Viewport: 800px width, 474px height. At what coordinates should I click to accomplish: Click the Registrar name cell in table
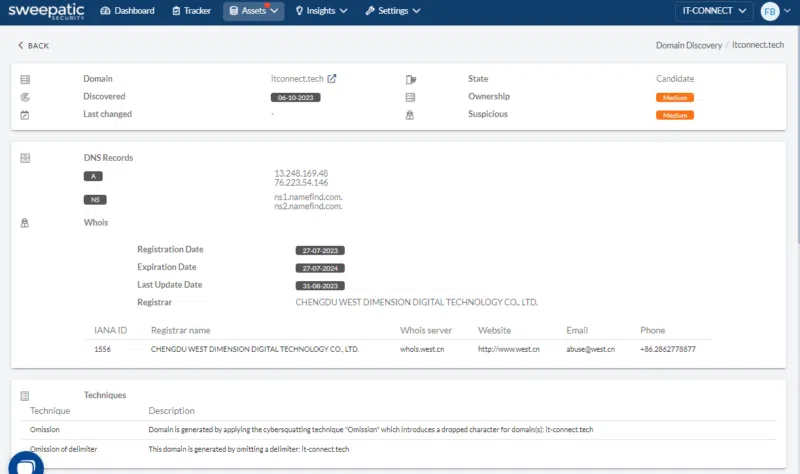click(x=255, y=349)
